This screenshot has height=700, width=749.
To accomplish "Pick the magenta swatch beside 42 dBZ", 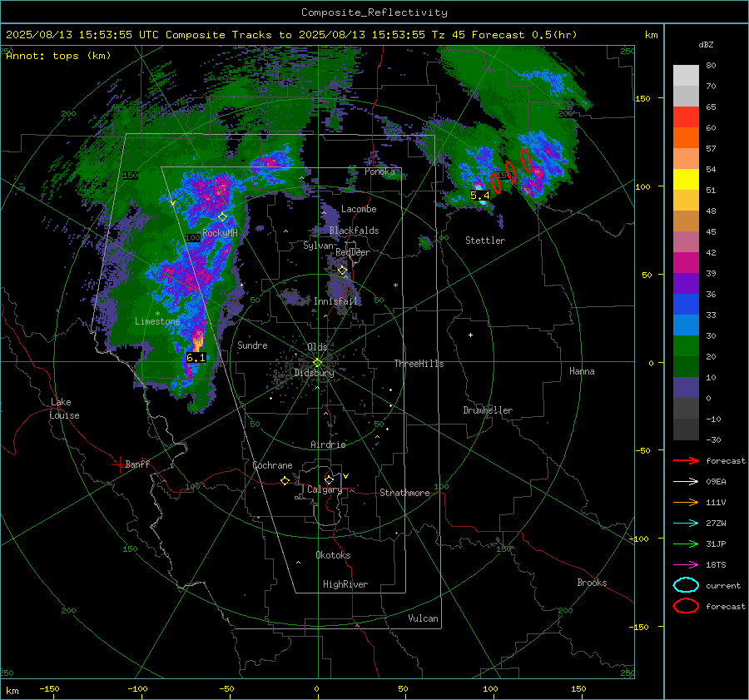I will tap(686, 262).
